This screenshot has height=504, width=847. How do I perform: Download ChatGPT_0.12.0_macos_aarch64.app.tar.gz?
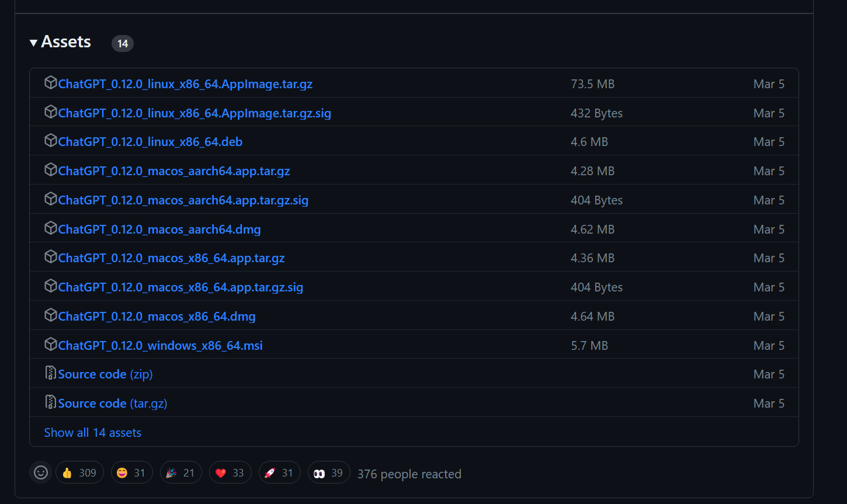174,171
